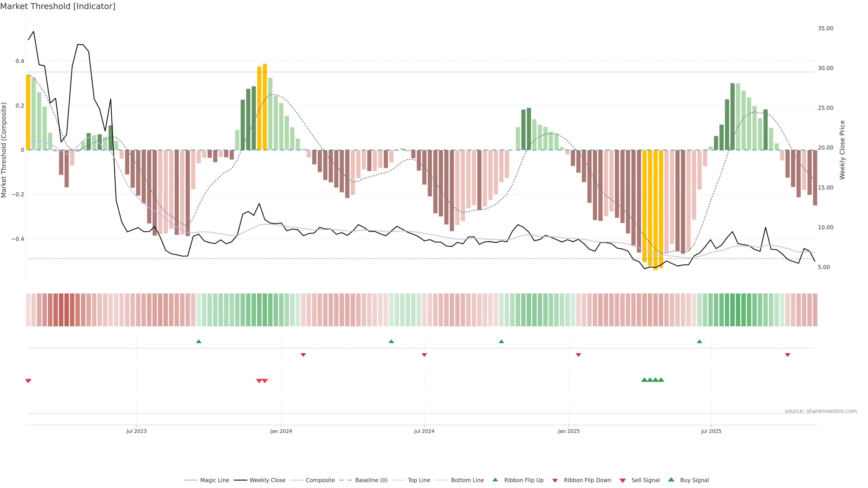Click the Ribbon Flip Down marker after Jan 2024
Viewport: 868px width, 488px height.
303,355
